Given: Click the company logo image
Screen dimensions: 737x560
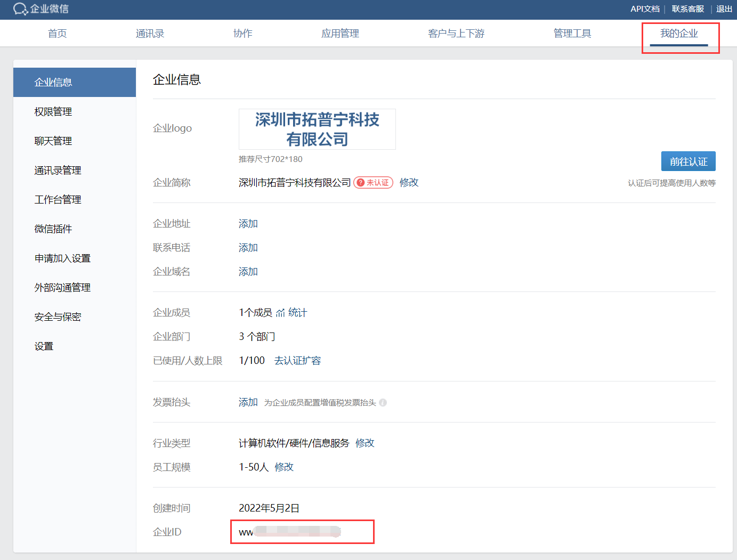Looking at the screenshot, I should click(317, 129).
